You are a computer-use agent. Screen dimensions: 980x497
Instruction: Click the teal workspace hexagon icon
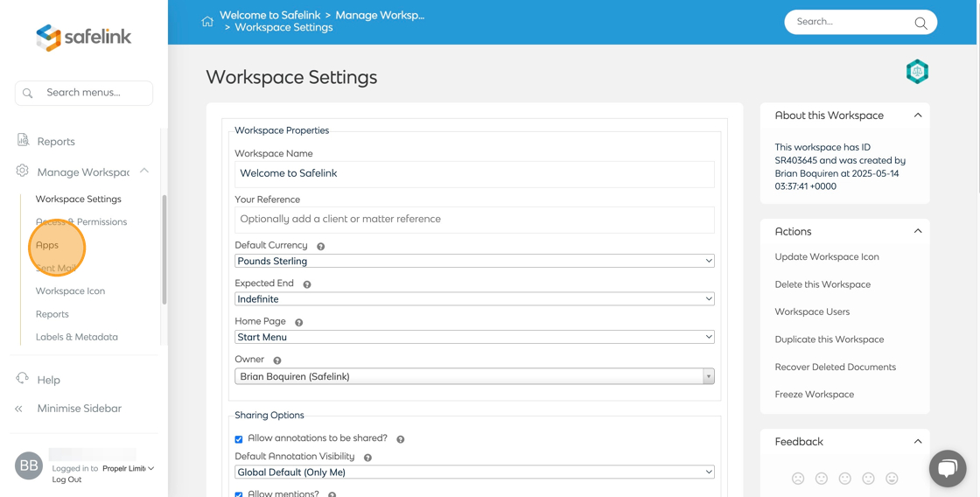click(x=917, y=72)
